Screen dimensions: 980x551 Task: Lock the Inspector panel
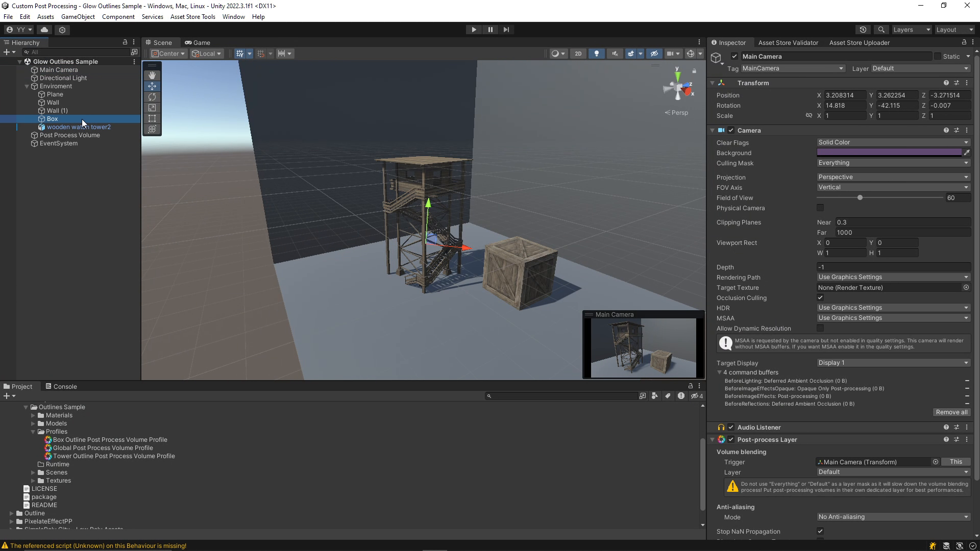964,42
